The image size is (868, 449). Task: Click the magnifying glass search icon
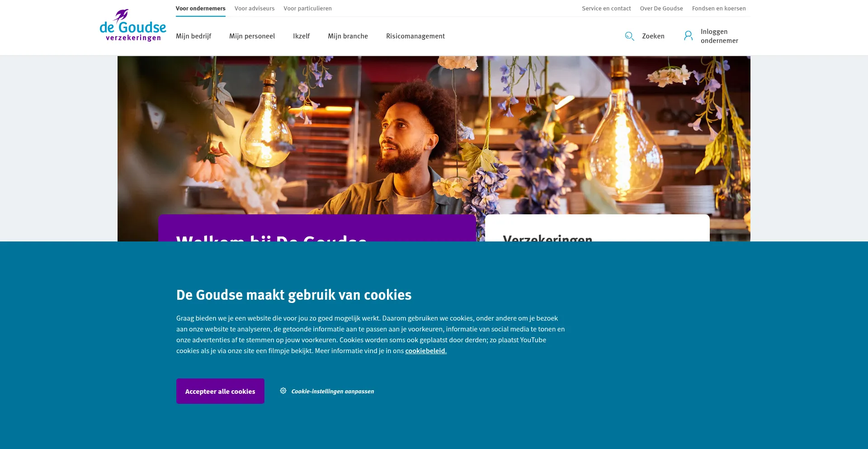pyautogui.click(x=629, y=36)
